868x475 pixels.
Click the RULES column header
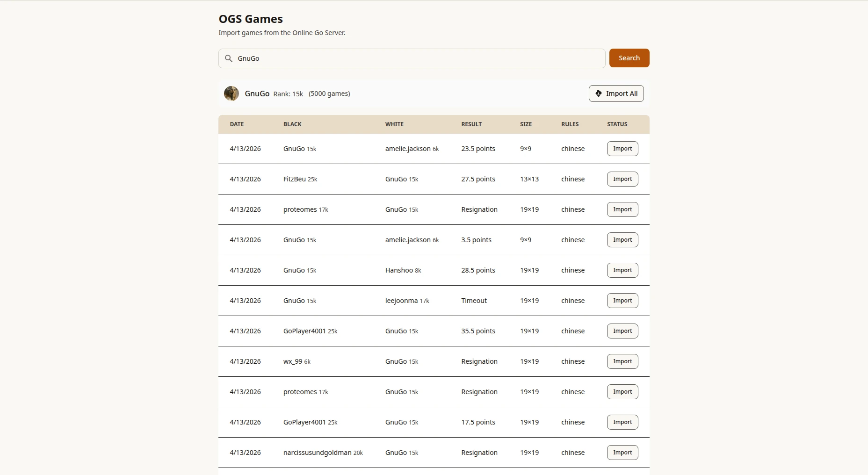click(x=570, y=124)
